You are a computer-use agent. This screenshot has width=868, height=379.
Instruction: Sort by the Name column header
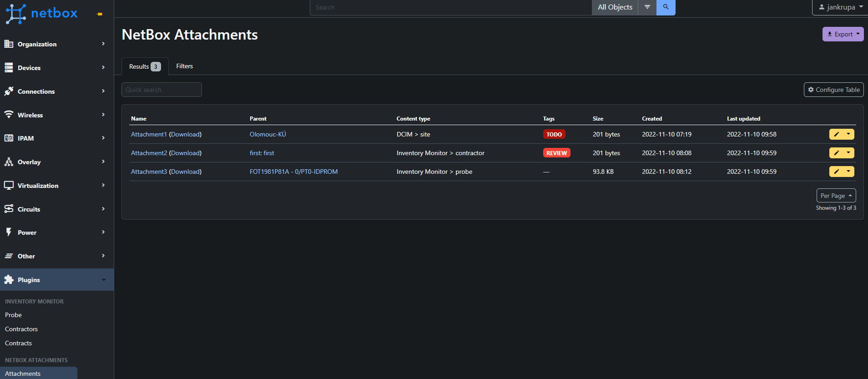(x=139, y=119)
